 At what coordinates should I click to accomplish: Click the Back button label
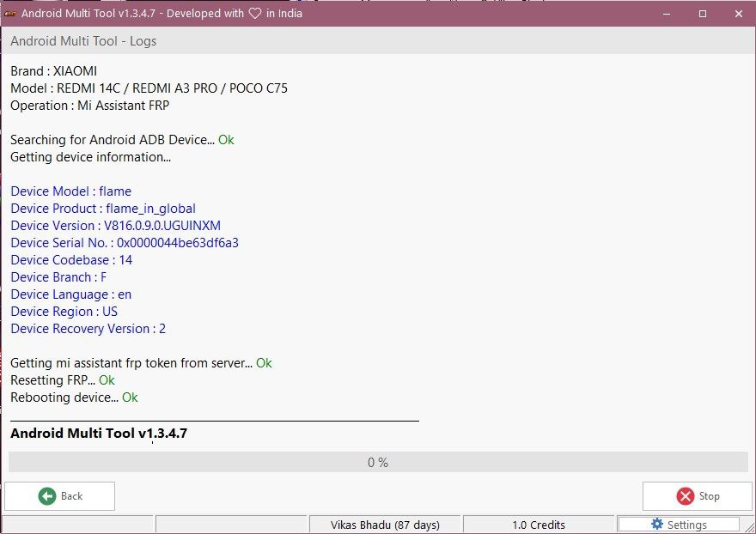pyautogui.click(x=72, y=496)
